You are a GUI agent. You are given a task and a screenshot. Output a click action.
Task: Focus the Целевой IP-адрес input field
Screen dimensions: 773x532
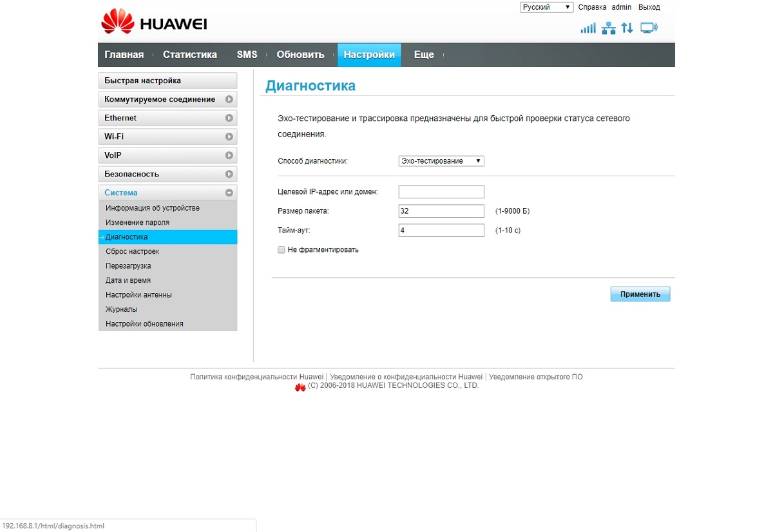[x=441, y=192]
